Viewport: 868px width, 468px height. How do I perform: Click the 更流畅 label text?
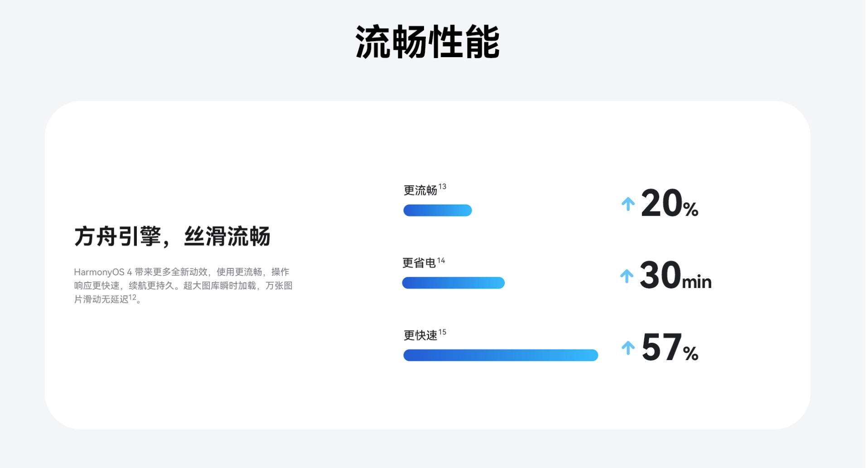click(420, 190)
